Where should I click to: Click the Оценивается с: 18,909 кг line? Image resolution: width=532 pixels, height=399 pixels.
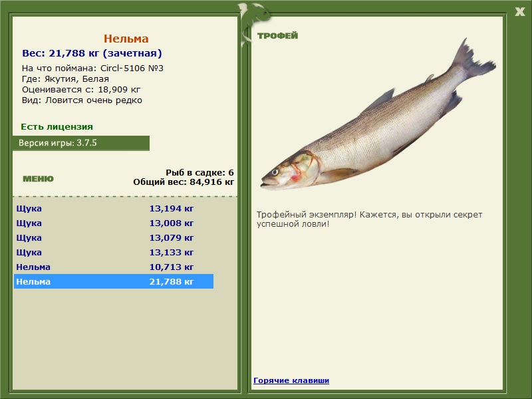(81, 90)
